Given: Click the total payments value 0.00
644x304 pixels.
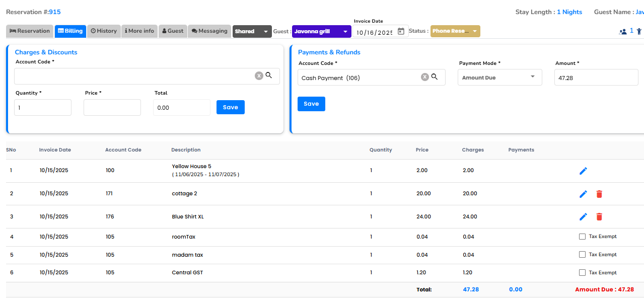Looking at the screenshot, I should pyautogui.click(x=516, y=289).
